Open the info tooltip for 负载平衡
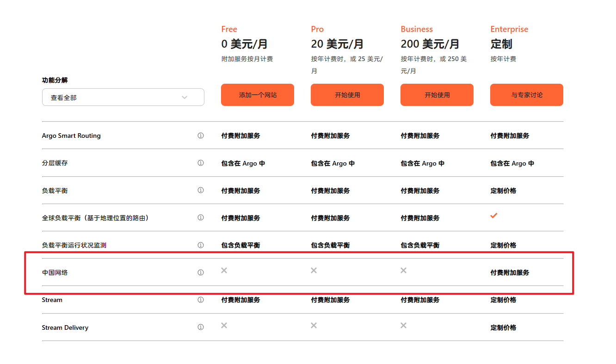Screen dimensions: 616x364 [201, 190]
